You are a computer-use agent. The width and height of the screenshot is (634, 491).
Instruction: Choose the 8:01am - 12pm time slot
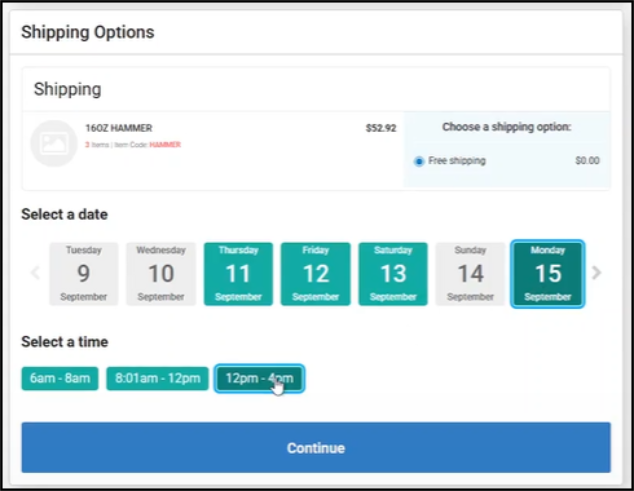point(157,379)
